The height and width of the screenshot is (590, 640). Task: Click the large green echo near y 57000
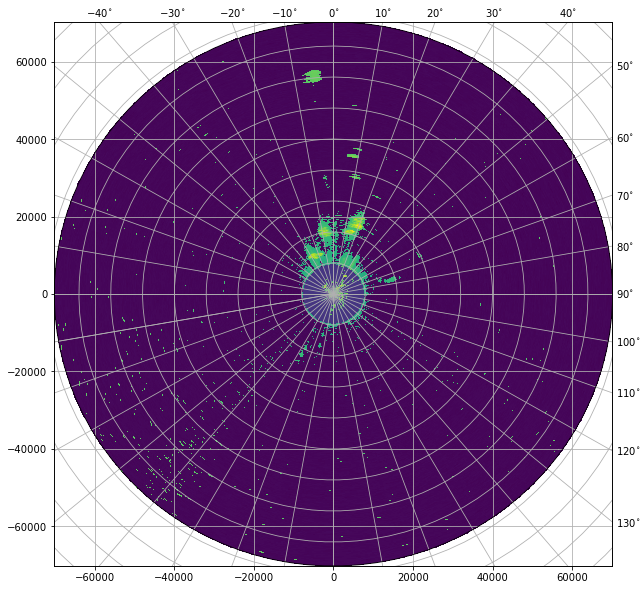click(313, 76)
